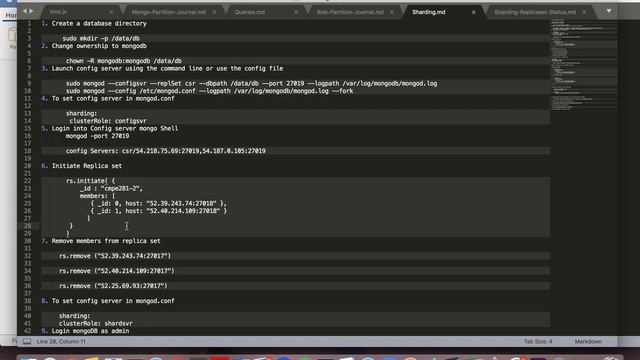Screen dimensions: 640x360
Task: Select the active Sharding.md tab
Action: pyautogui.click(x=429, y=12)
